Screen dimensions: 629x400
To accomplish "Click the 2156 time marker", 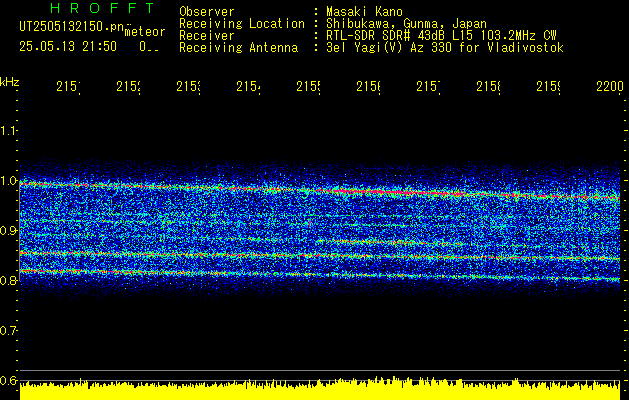I will [368, 87].
